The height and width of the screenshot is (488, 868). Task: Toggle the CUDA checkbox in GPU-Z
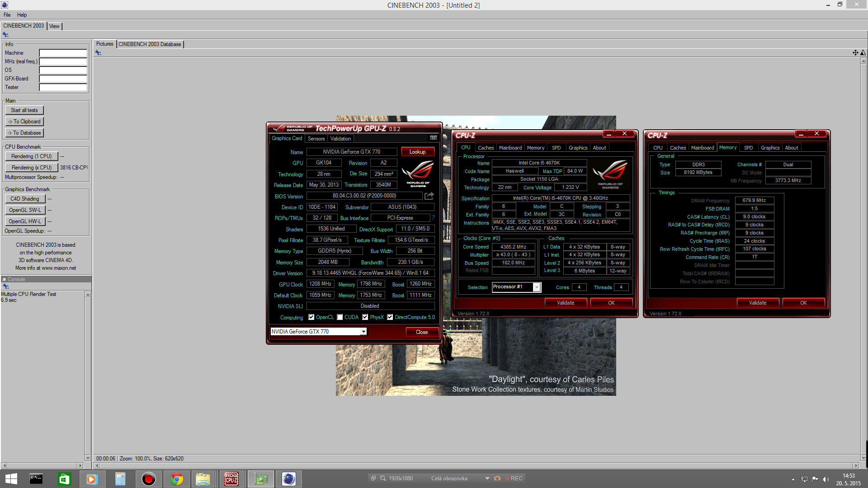[340, 317]
